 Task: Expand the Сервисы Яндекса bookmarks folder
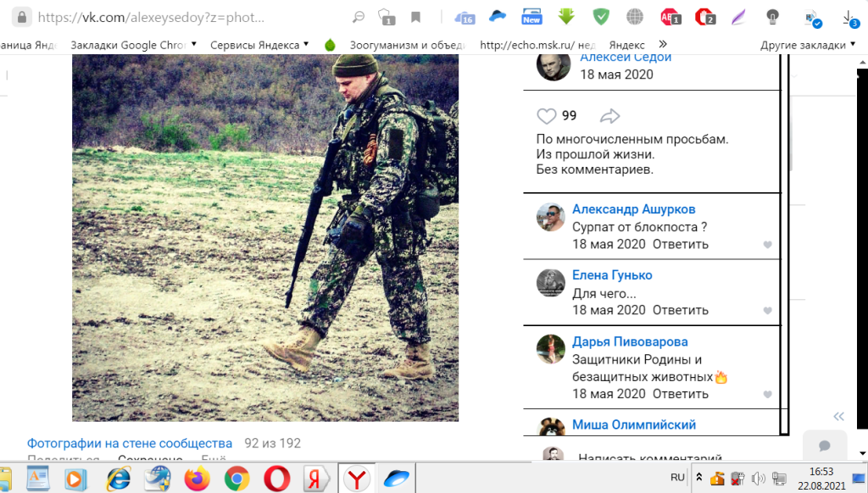point(259,45)
